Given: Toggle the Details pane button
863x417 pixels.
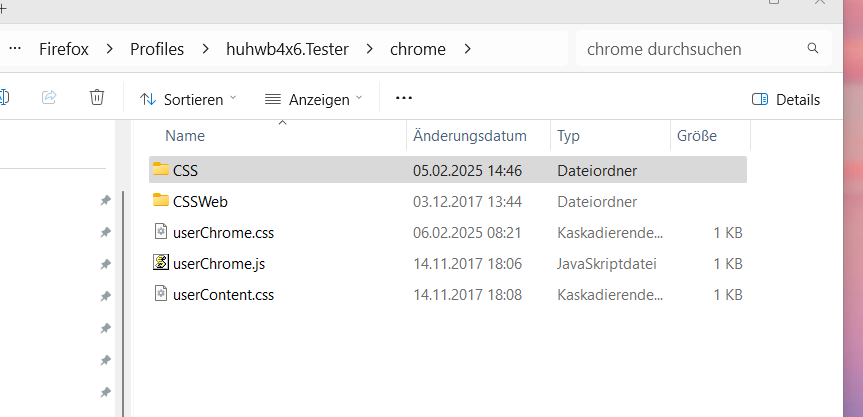Looking at the screenshot, I should pyautogui.click(x=786, y=99).
